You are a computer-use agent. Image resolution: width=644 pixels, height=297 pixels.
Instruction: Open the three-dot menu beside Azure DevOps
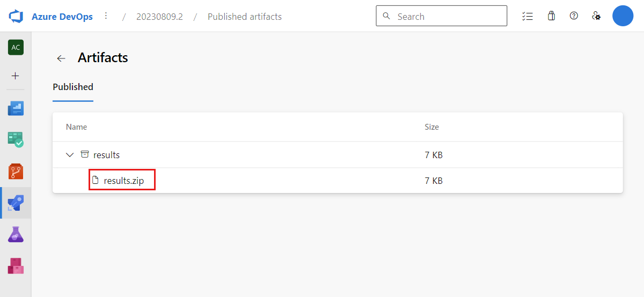106,16
